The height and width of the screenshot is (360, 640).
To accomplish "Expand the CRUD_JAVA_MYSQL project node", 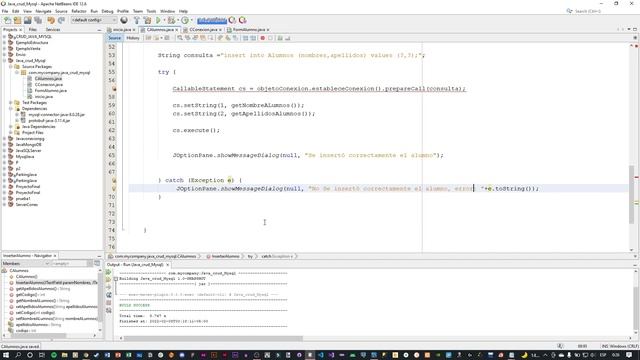I will pyautogui.click(x=4, y=37).
